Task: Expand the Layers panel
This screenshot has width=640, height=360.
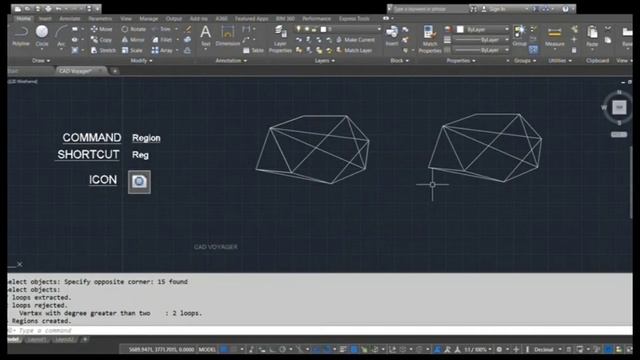Action: (x=325, y=60)
